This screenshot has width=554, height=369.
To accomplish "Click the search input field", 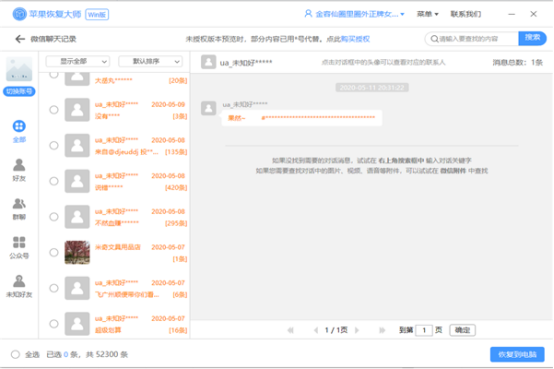I will coord(472,39).
